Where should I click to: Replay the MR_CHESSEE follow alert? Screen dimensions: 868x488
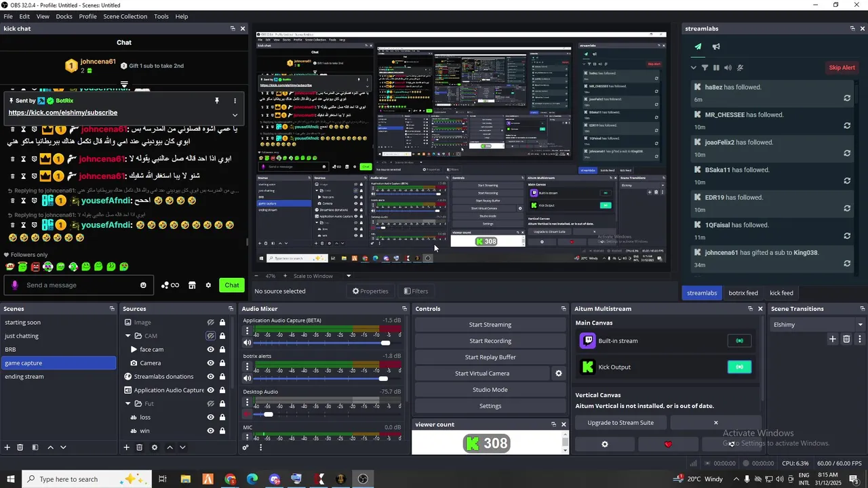click(x=847, y=126)
